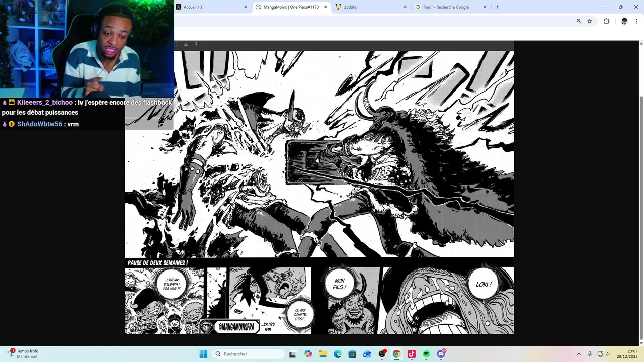
Task: Expand the hidden system tray icons
Action: click(x=579, y=354)
